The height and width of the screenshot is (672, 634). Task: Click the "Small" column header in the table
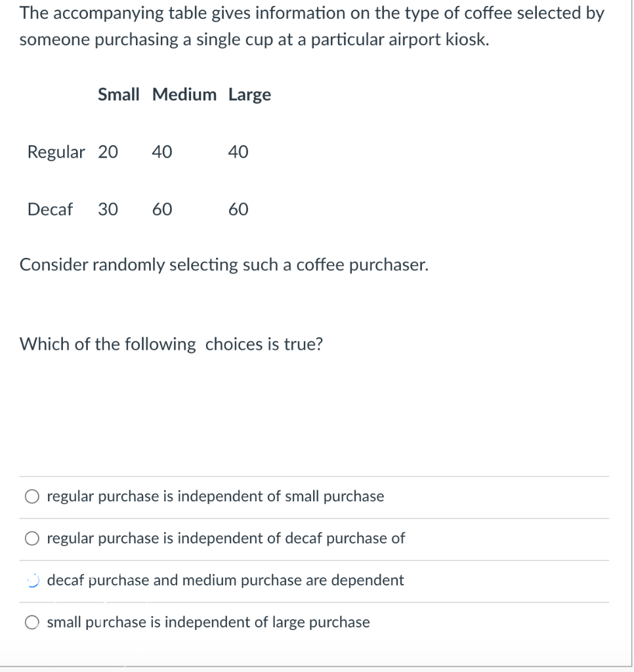coord(119,94)
